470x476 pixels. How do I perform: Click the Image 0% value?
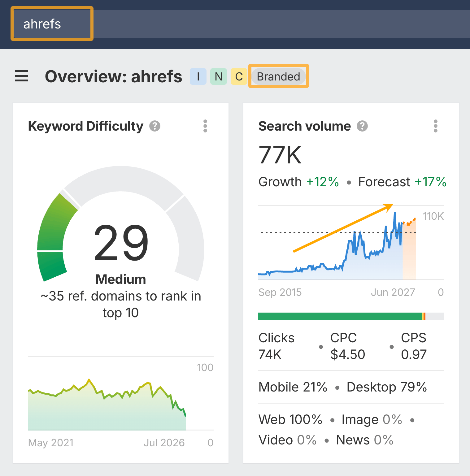[x=372, y=420]
